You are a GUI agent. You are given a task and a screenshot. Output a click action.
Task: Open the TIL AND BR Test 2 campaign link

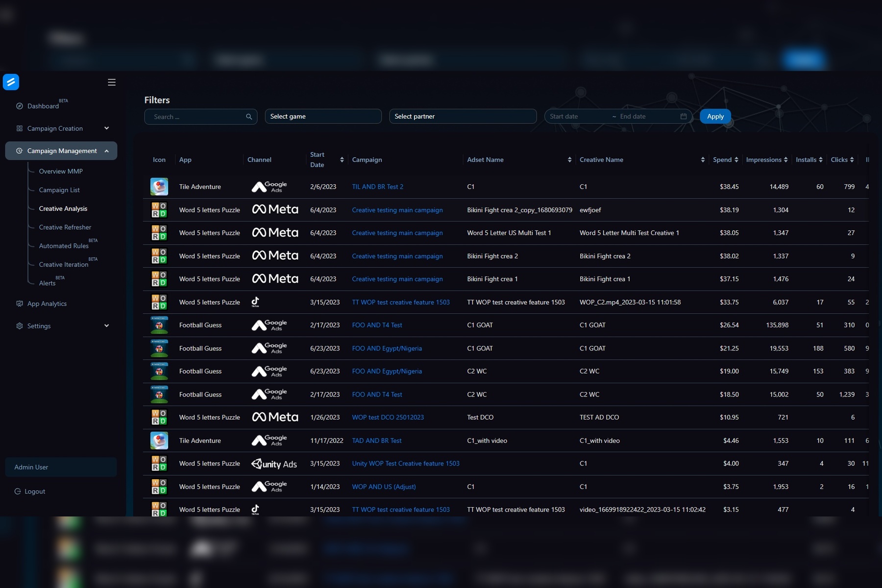point(377,187)
